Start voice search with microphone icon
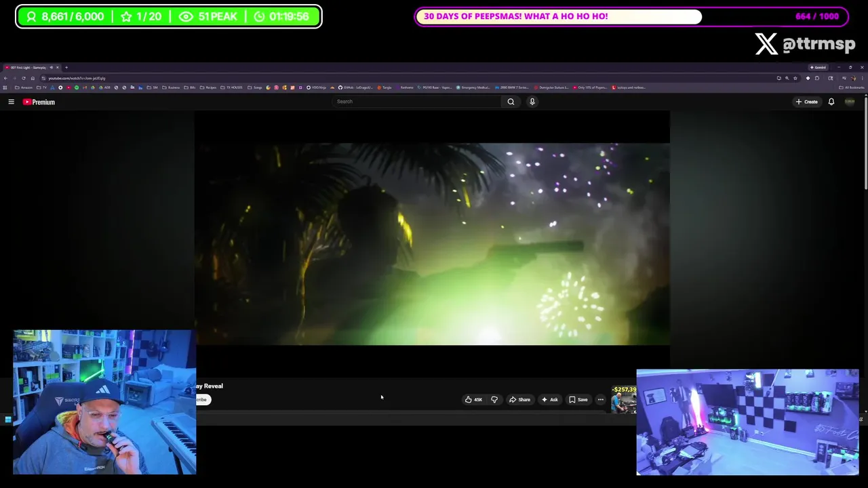Screen dimensions: 868x488 (x=532, y=102)
